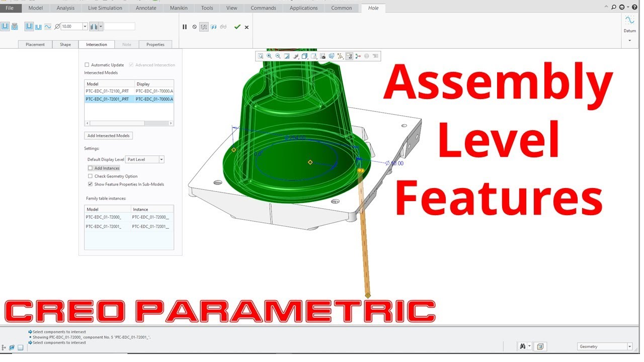Viewport: 644px width, 362px height.
Task: Choose the standard hole profile icon
Action: point(38,26)
